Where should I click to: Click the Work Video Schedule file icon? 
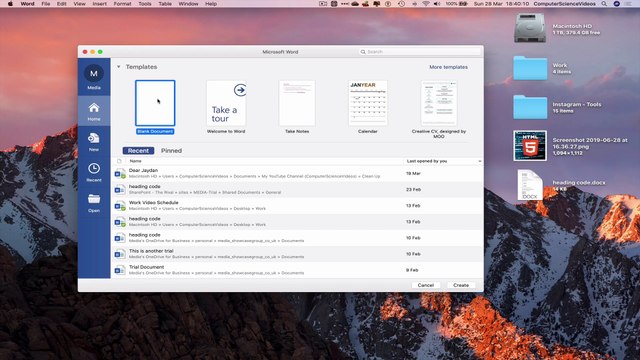click(120, 206)
